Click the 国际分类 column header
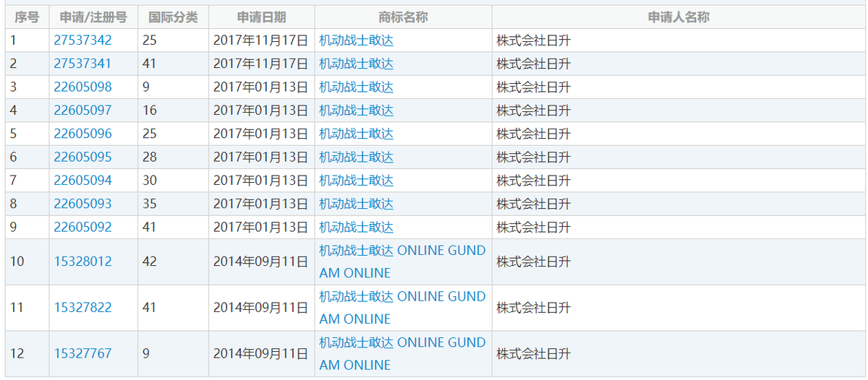Image resolution: width=868 pixels, height=380 pixels. pyautogui.click(x=173, y=17)
